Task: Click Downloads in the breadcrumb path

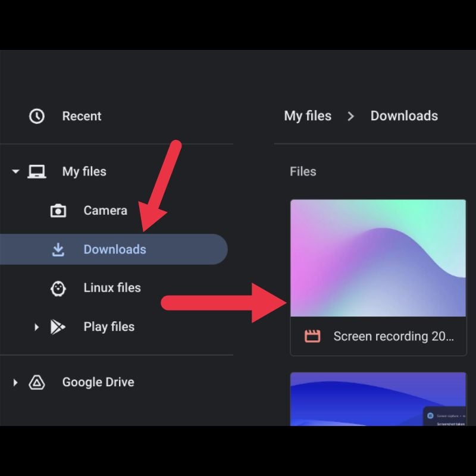Action: [x=404, y=116]
